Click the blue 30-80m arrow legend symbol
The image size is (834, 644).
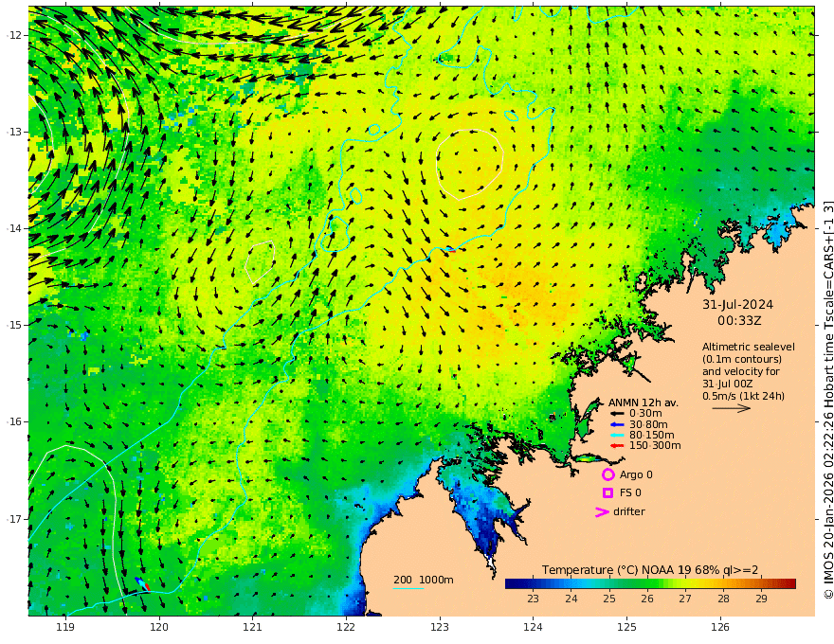[616, 424]
